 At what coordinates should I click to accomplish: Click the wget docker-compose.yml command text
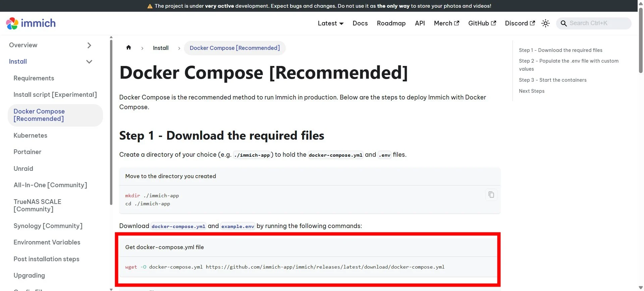click(285, 267)
